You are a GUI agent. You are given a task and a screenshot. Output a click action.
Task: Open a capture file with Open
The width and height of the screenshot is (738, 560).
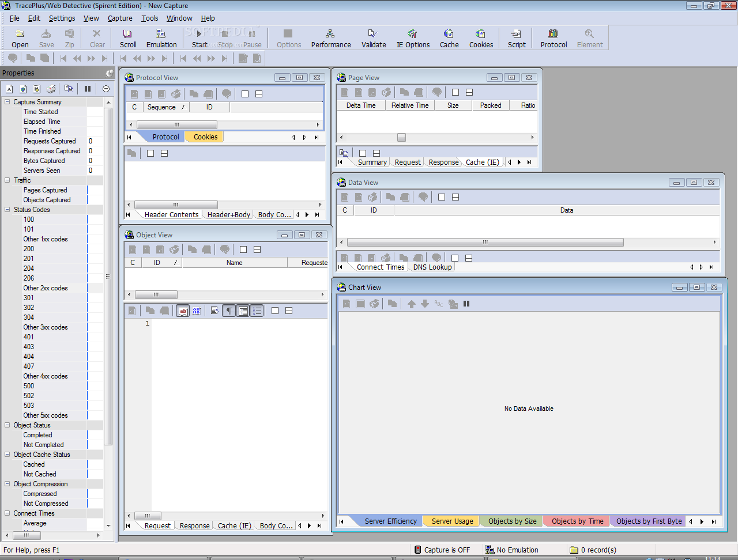point(20,39)
